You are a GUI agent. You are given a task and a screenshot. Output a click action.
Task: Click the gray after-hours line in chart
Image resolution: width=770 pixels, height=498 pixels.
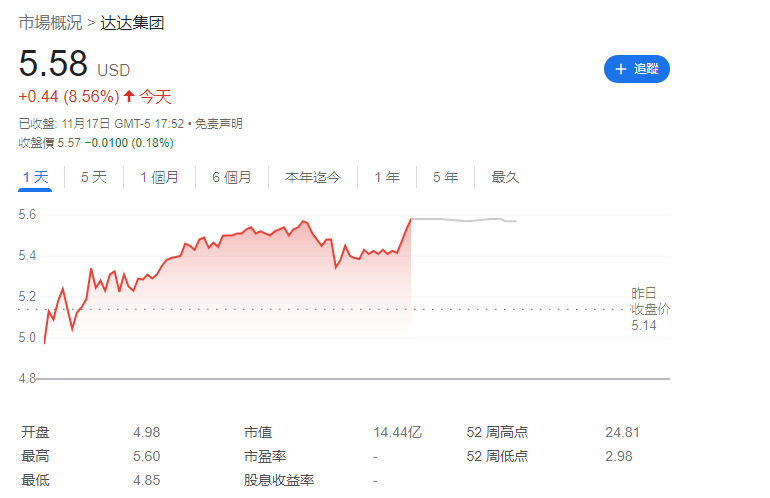click(x=464, y=220)
